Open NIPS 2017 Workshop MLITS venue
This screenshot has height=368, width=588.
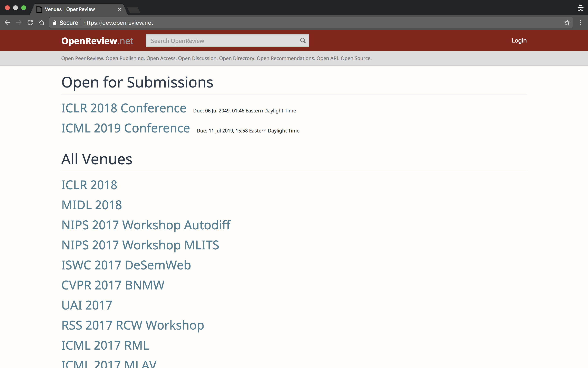tap(140, 245)
